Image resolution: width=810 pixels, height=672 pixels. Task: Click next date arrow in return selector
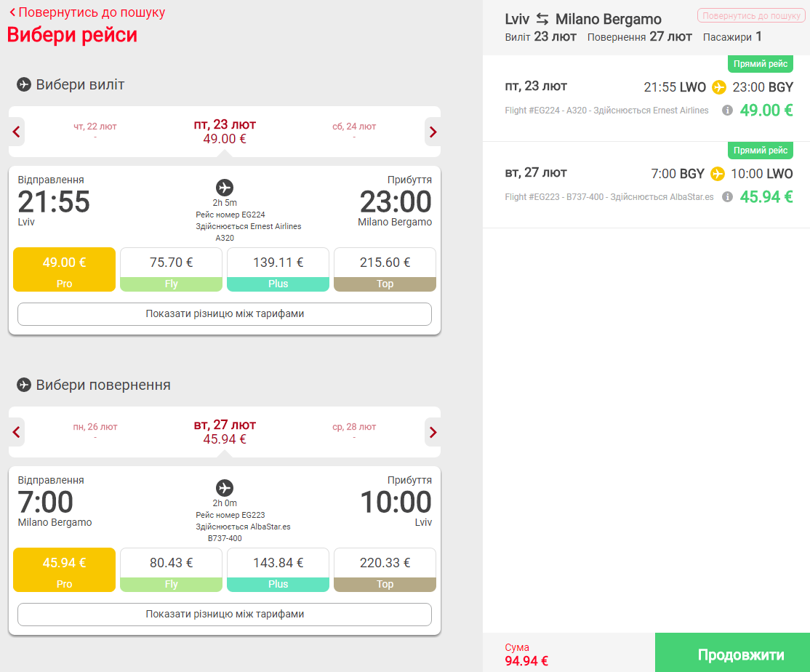433,432
